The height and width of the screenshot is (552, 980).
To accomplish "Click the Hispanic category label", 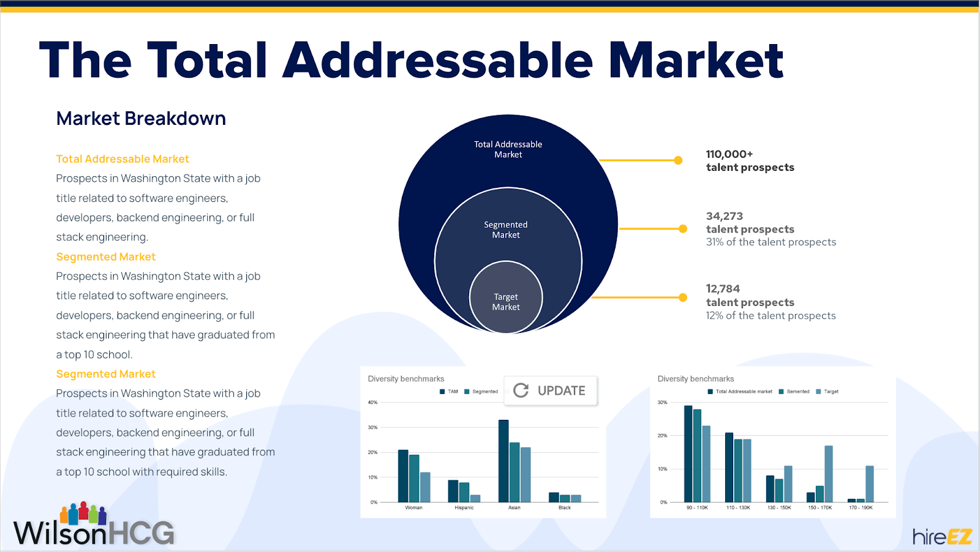I will coord(464,507).
